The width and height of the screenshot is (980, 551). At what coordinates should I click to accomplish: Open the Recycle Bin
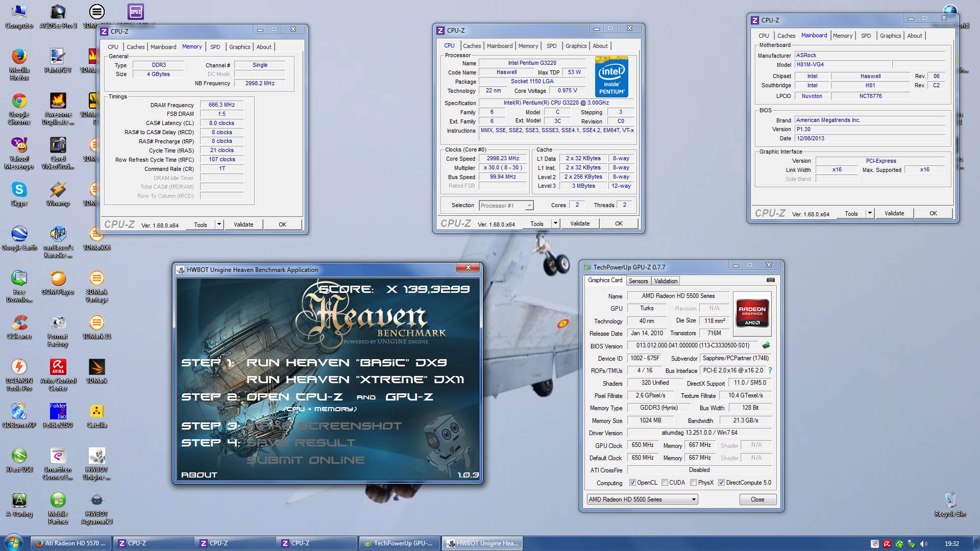click(x=950, y=504)
